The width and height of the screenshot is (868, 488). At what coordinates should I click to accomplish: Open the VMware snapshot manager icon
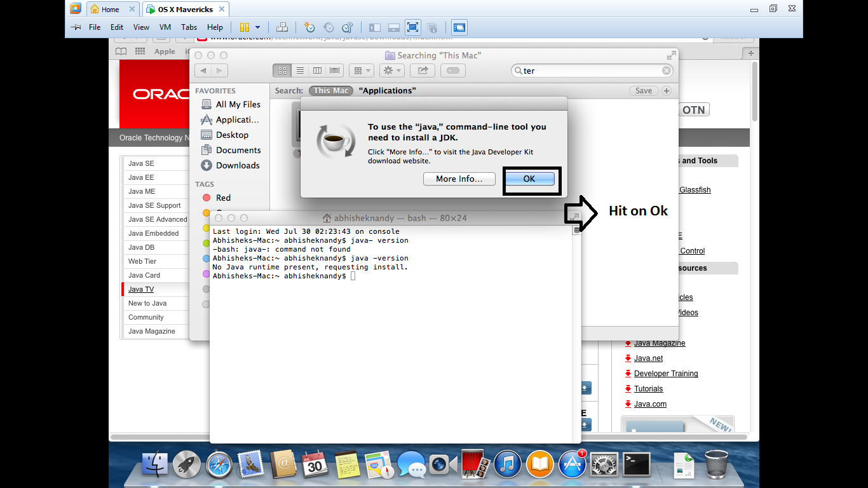pos(347,27)
